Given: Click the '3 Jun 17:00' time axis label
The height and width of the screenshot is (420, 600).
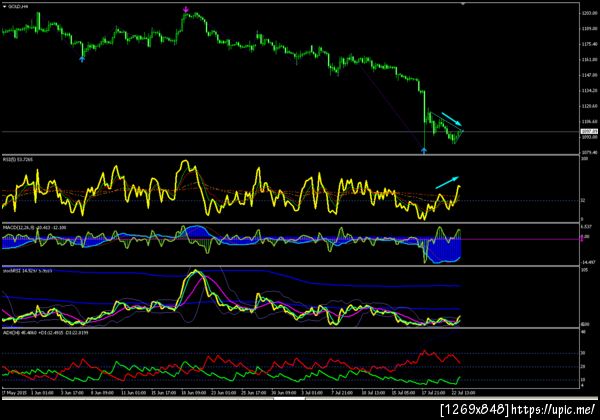Looking at the screenshot, I should click(x=72, y=393).
